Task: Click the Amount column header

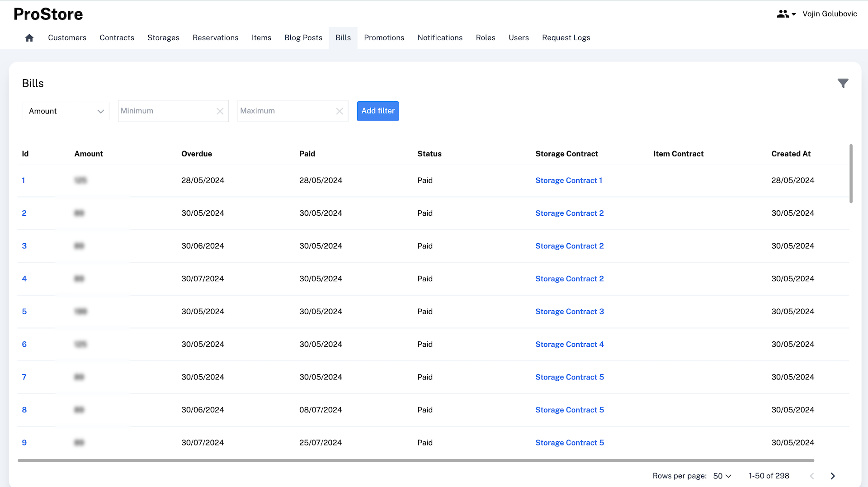Action: click(89, 154)
